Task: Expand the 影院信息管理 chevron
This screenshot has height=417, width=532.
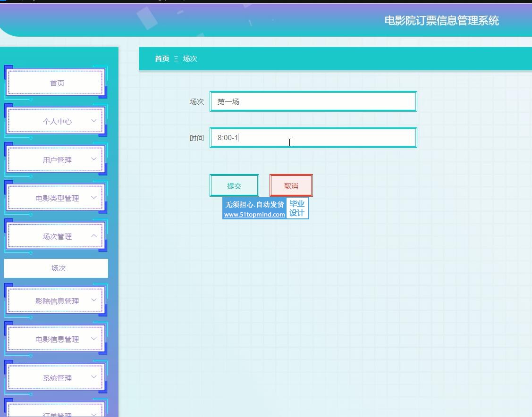Action: point(93,300)
